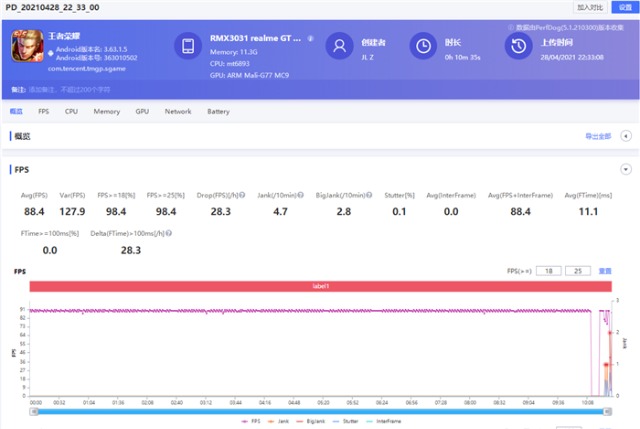Collapse the FPS section chevron

(x=626, y=169)
